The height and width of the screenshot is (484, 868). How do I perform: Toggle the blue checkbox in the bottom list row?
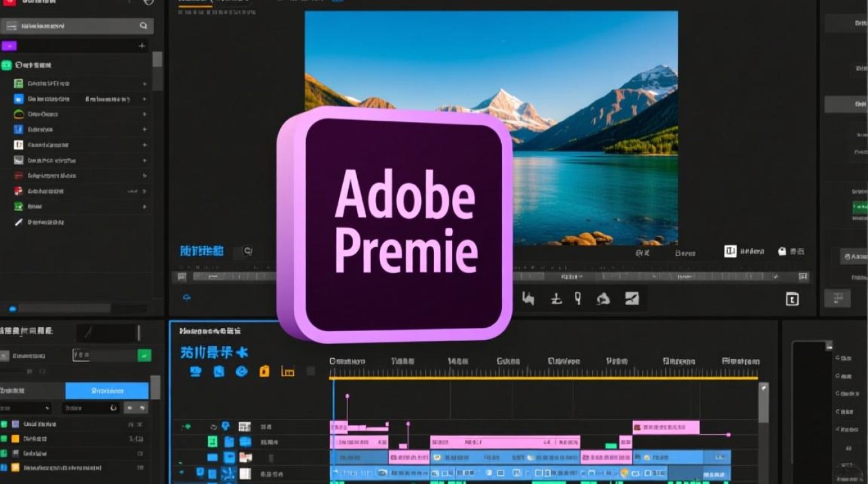[4, 467]
